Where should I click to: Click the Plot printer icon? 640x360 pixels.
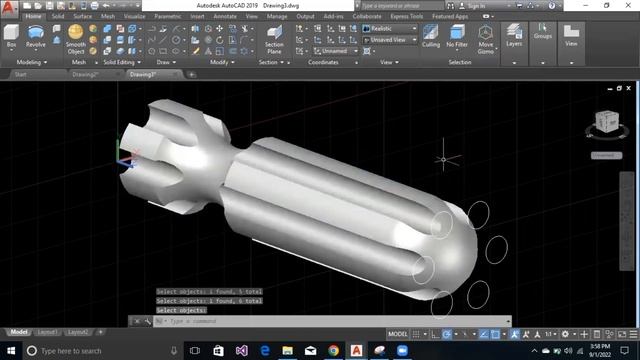click(94, 6)
